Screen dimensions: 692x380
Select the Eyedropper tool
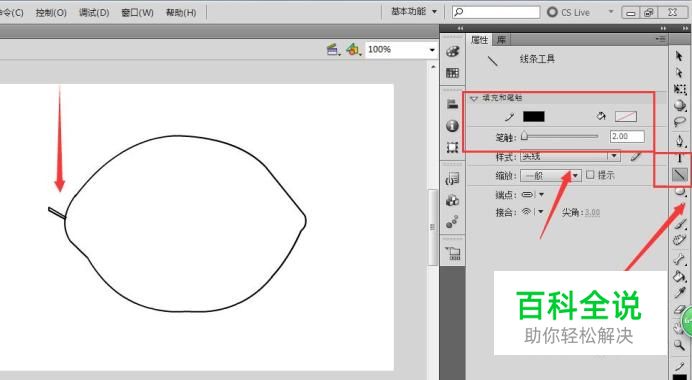tap(680, 292)
